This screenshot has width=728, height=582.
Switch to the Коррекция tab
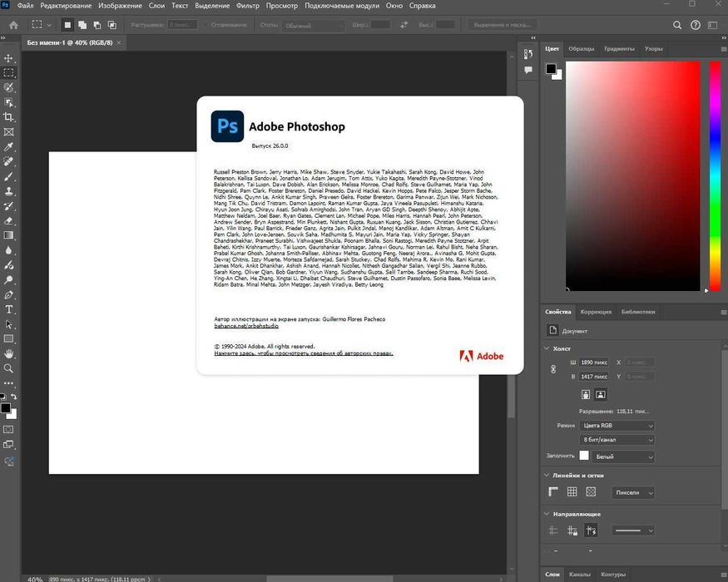pyautogui.click(x=596, y=312)
